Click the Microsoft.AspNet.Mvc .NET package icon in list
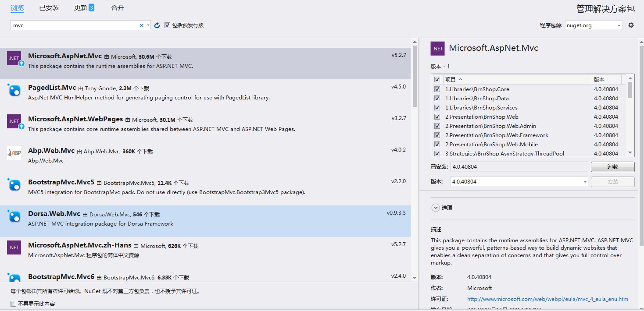The height and width of the screenshot is (311, 644). pos(14,58)
